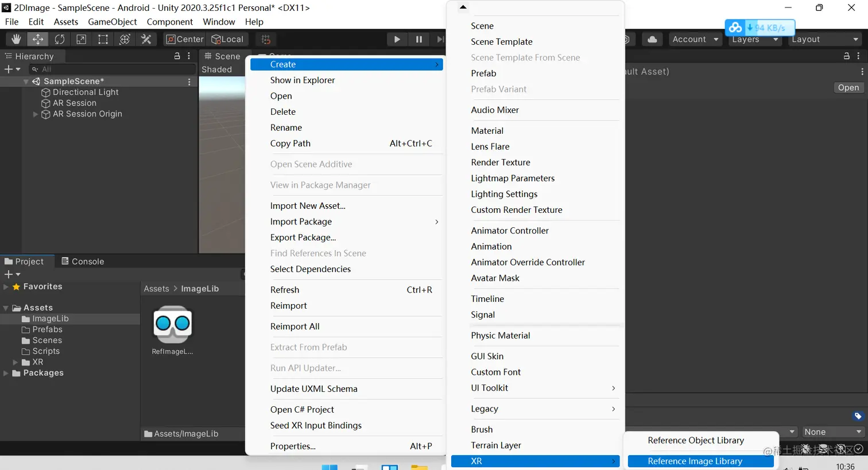Toggle grid snapping icon
This screenshot has height=470, width=868.
click(x=266, y=39)
